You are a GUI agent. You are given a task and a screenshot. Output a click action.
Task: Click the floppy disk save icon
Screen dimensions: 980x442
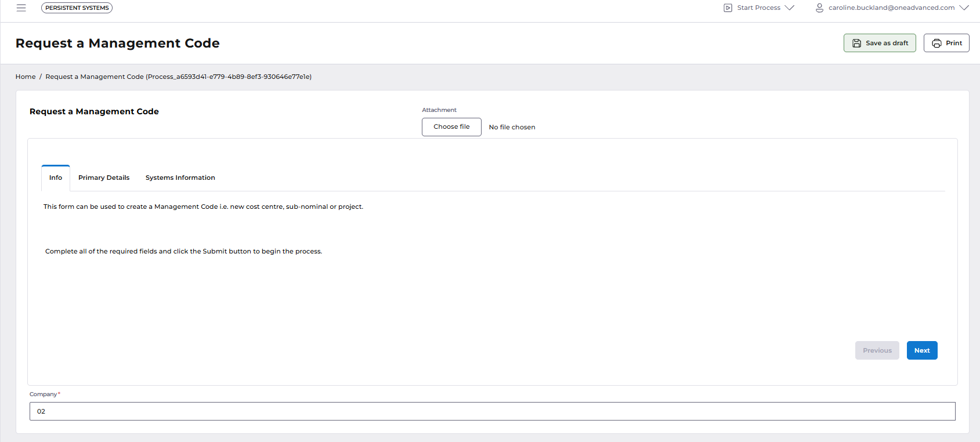(856, 44)
